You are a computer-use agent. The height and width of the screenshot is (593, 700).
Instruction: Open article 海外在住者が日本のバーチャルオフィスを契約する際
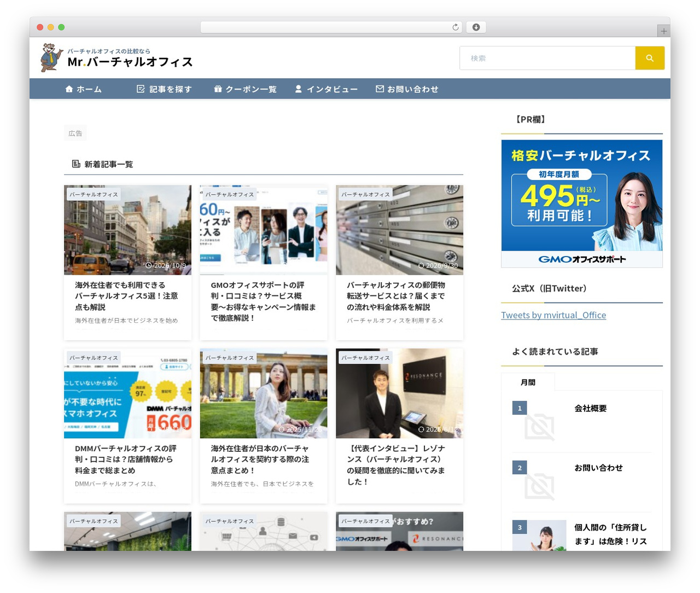[260, 459]
